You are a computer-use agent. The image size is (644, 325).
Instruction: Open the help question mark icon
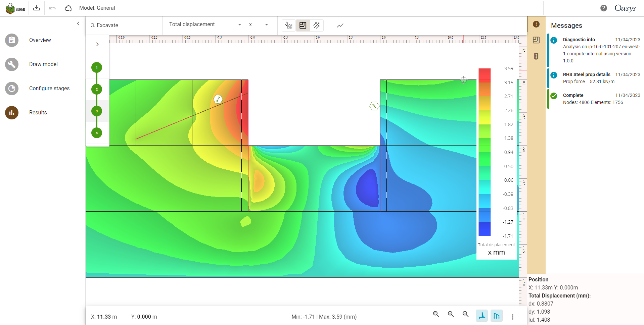603,8
